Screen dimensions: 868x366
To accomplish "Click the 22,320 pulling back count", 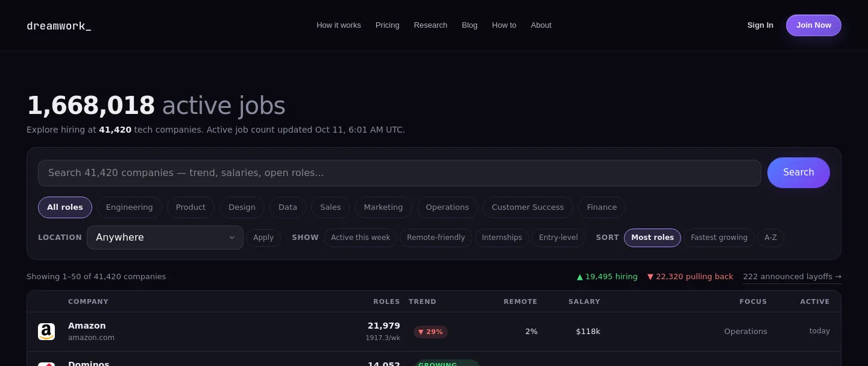I will [x=690, y=277].
